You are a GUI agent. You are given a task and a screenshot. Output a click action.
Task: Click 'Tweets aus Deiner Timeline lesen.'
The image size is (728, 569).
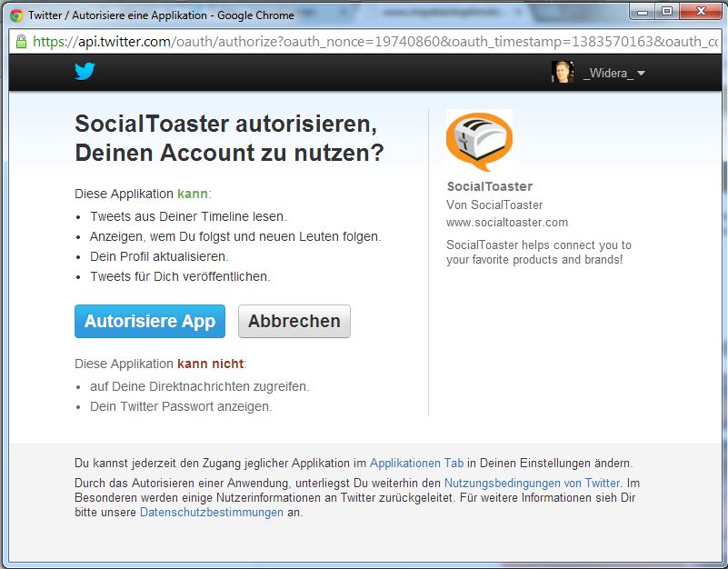(x=188, y=216)
